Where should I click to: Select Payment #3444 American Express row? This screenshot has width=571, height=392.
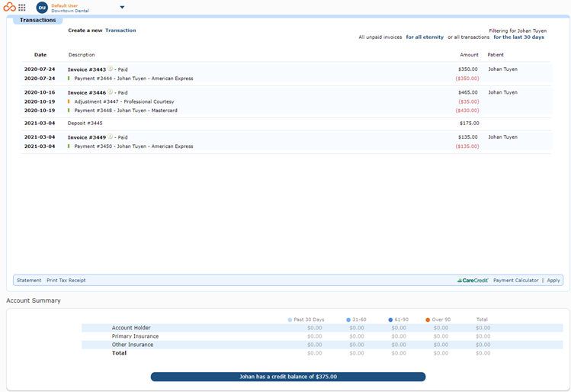pyautogui.click(x=287, y=79)
